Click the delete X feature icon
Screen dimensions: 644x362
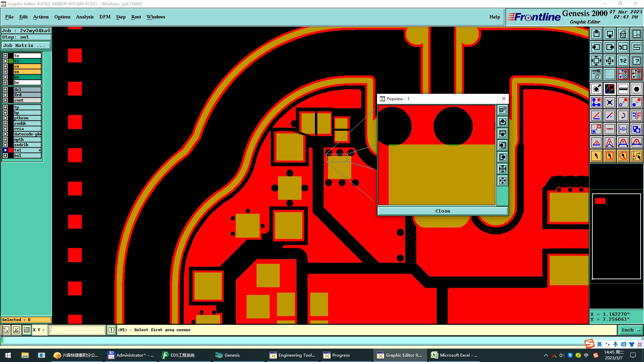609,102
